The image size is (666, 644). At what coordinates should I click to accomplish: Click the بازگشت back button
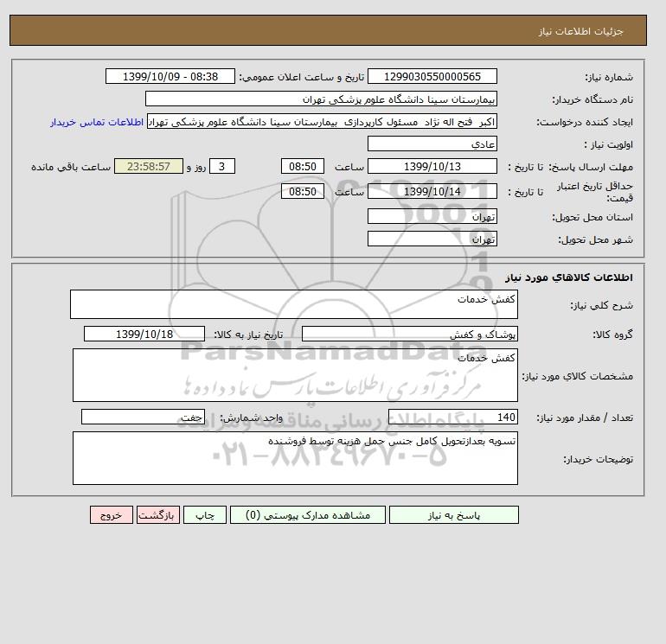pyautogui.click(x=158, y=515)
